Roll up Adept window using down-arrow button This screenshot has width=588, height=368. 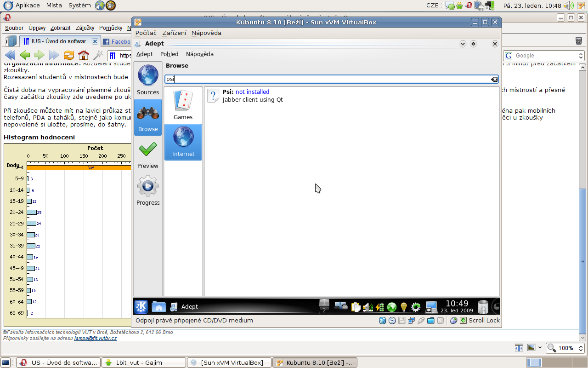point(463,44)
